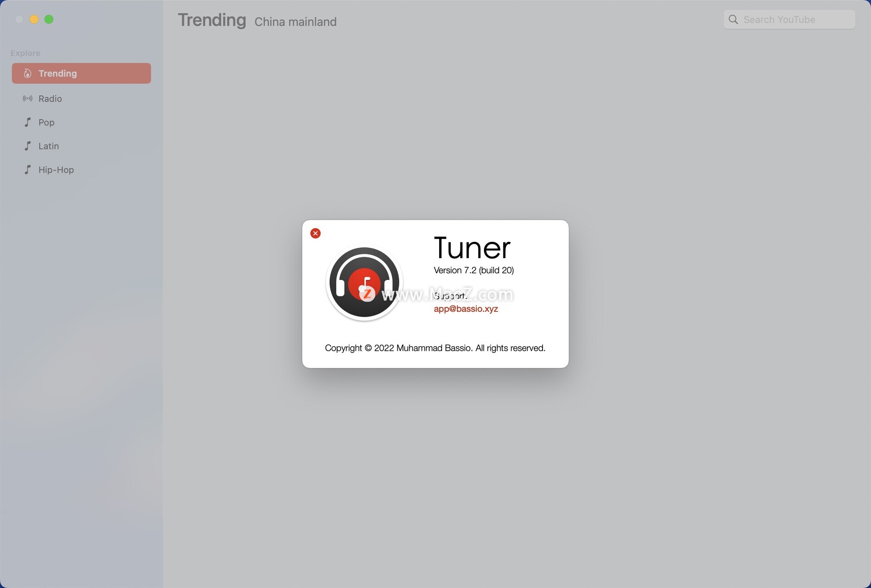The height and width of the screenshot is (588, 871).
Task: Maximize window using the green button
Action: coord(49,19)
